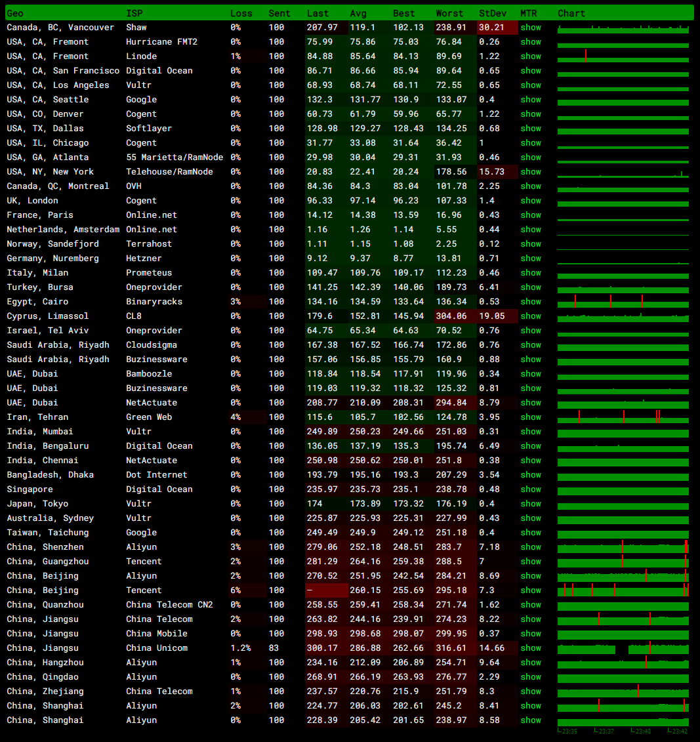Show MTR for Atlanta 55 Marietta/RamNode
This screenshot has width=700, height=742.
point(531,157)
